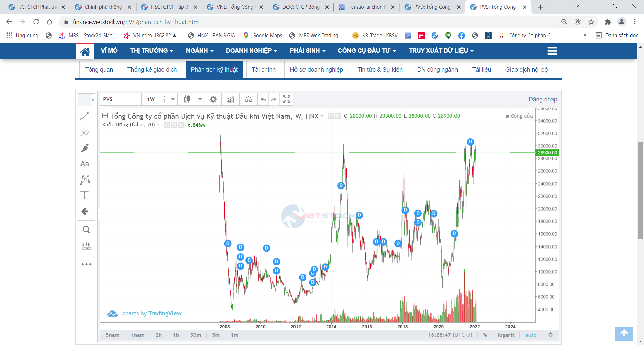The height and width of the screenshot is (345, 644).
Task: Remove the Khối lượng indicator
Action: (x=181, y=125)
